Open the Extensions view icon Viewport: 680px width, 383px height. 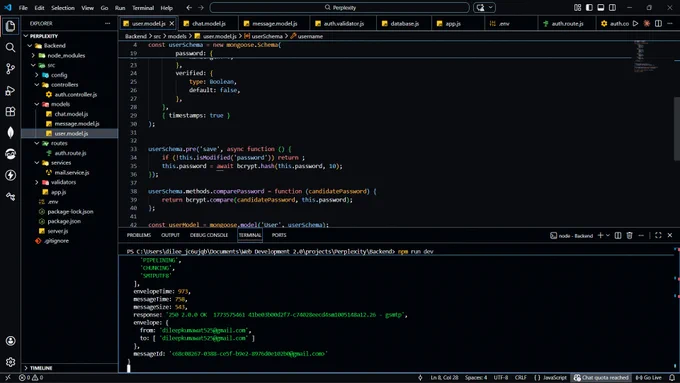[x=10, y=111]
